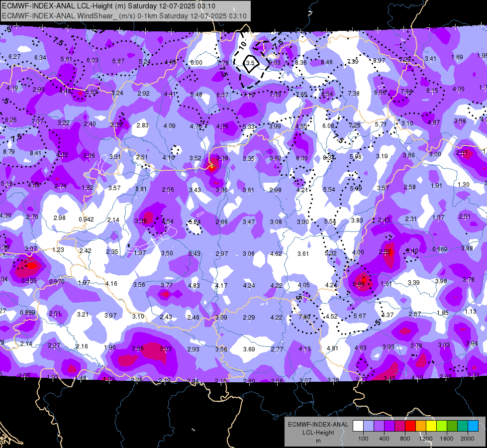Image resolution: width=487 pixels, height=448 pixels.
Task: Click the legend tick label 100
Action: [x=363, y=439]
